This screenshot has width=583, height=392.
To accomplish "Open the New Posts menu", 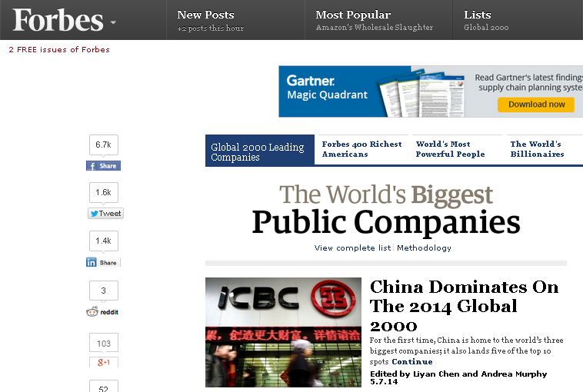I will click(205, 15).
